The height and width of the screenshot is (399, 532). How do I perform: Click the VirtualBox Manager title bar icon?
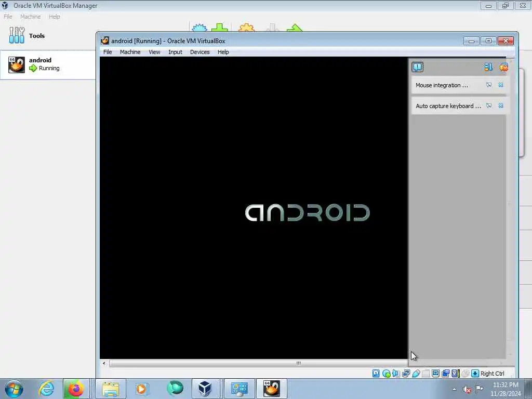point(5,5)
